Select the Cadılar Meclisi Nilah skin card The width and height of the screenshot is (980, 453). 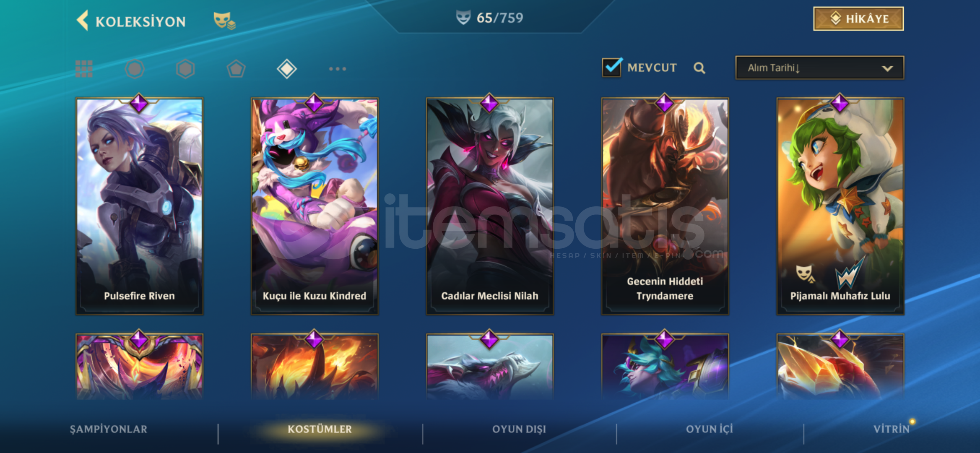point(490,206)
